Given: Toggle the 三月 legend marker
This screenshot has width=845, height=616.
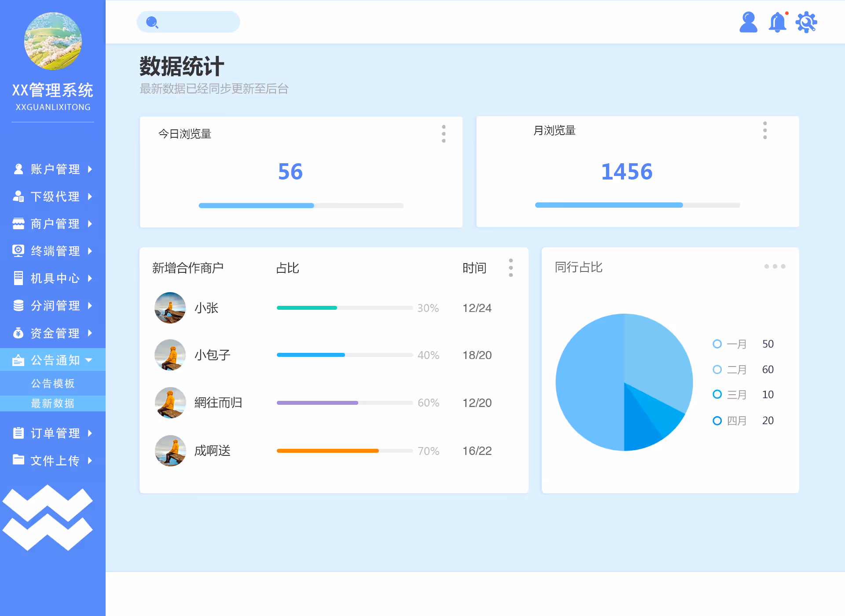Looking at the screenshot, I should pyautogui.click(x=717, y=395).
